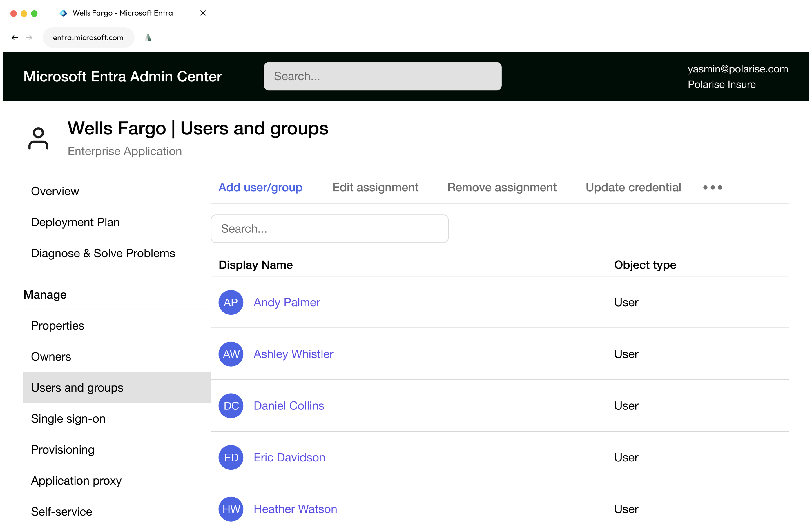
Task: Click Ashley Whistler's AW avatar
Action: tap(231, 354)
